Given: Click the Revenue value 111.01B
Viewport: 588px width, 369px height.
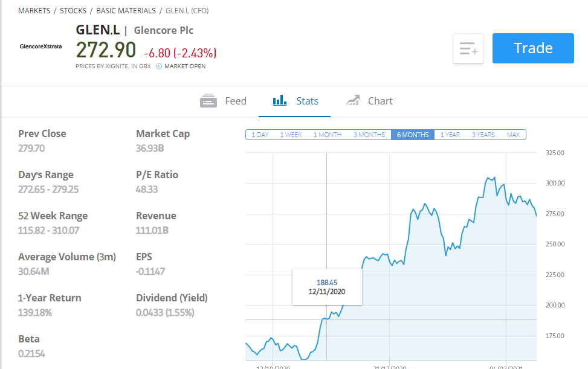Looking at the screenshot, I should point(152,230).
